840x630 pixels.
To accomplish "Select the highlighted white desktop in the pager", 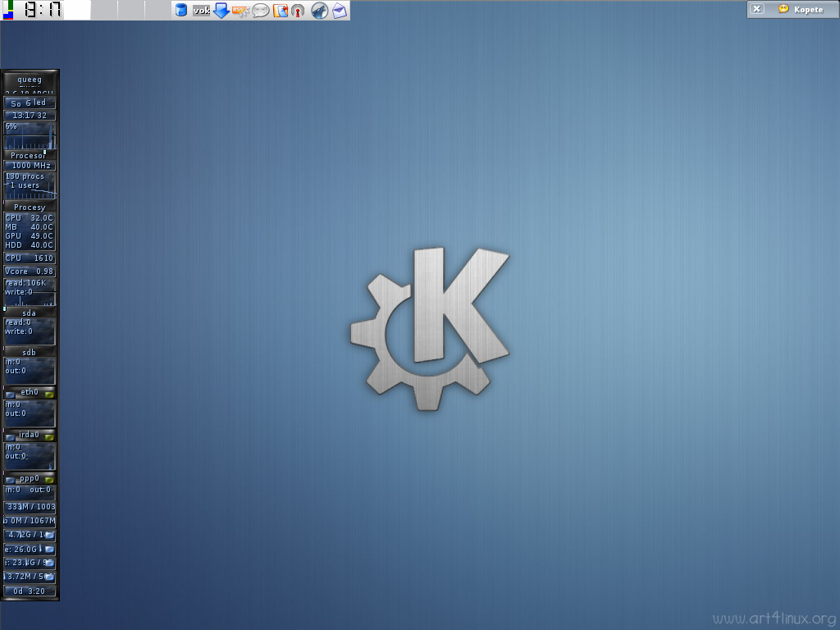I will point(76,10).
